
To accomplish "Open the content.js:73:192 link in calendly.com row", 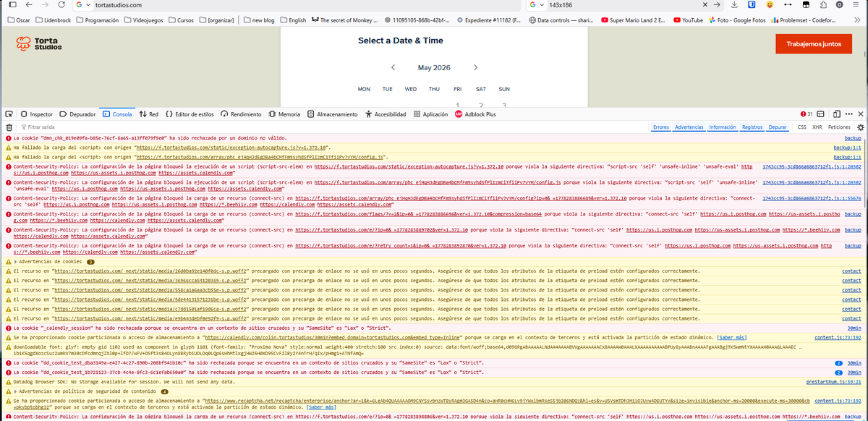I will click(838, 337).
